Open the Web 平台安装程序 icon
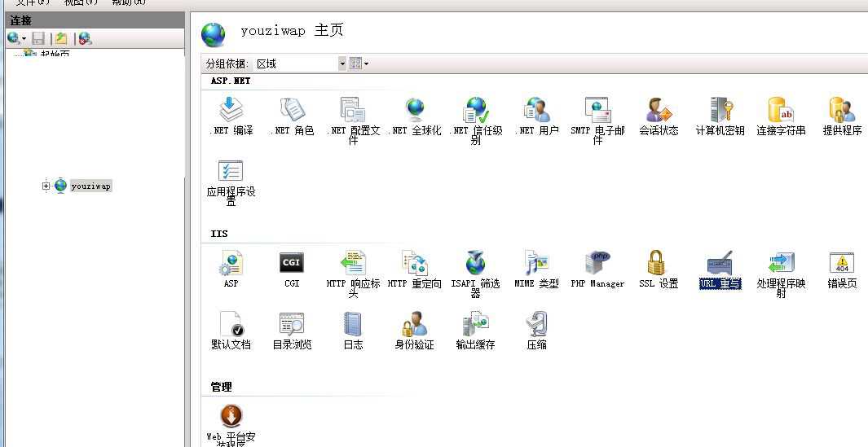868x447 pixels. (231, 416)
